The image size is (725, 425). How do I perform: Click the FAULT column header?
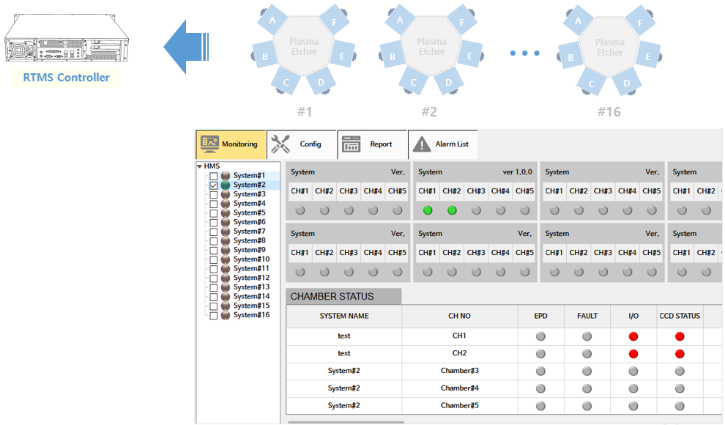point(587,316)
